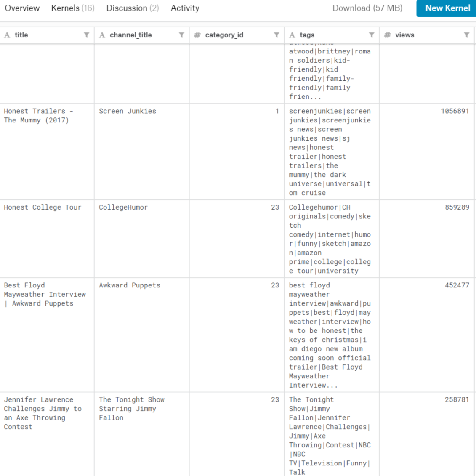Open the category_id column filter

[277, 35]
